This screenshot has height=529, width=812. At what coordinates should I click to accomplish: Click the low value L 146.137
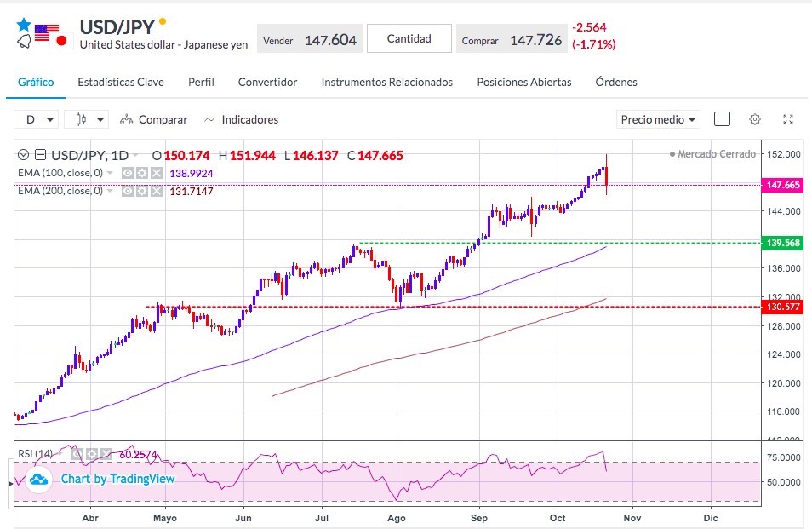(312, 155)
